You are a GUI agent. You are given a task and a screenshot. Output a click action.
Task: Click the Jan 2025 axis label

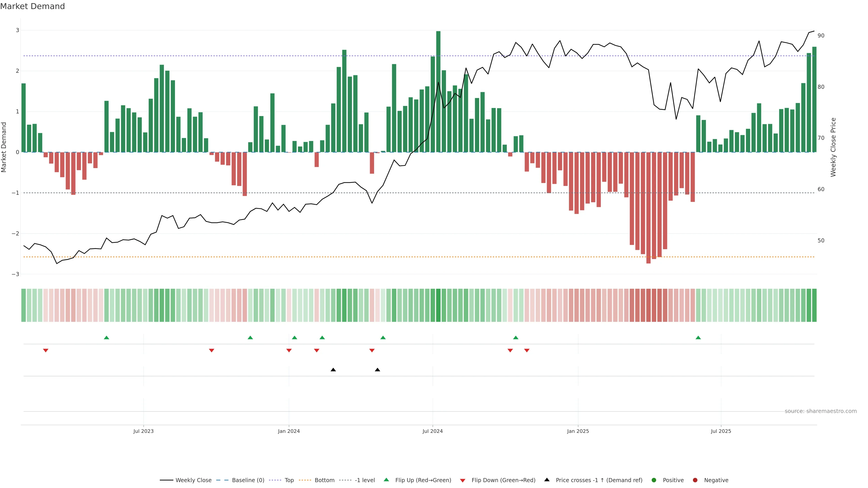click(578, 432)
